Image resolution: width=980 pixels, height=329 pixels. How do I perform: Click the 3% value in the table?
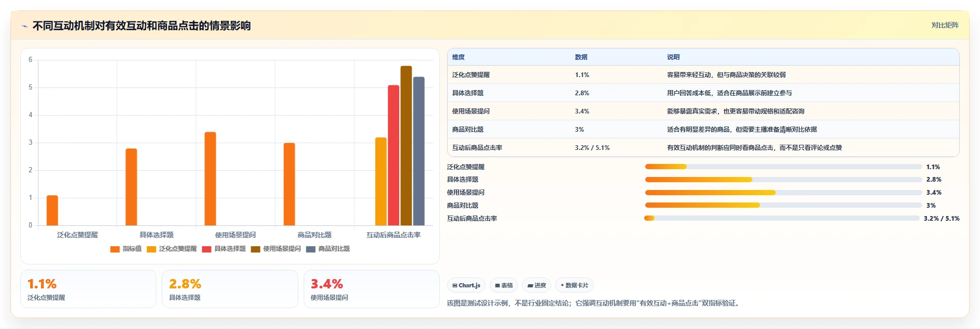pos(579,130)
